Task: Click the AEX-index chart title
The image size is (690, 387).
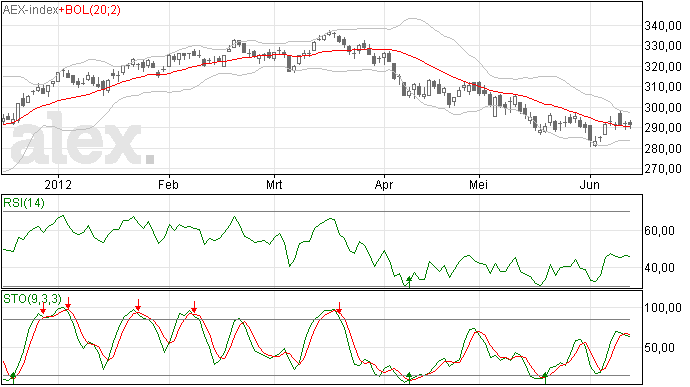Action: pyautogui.click(x=30, y=9)
